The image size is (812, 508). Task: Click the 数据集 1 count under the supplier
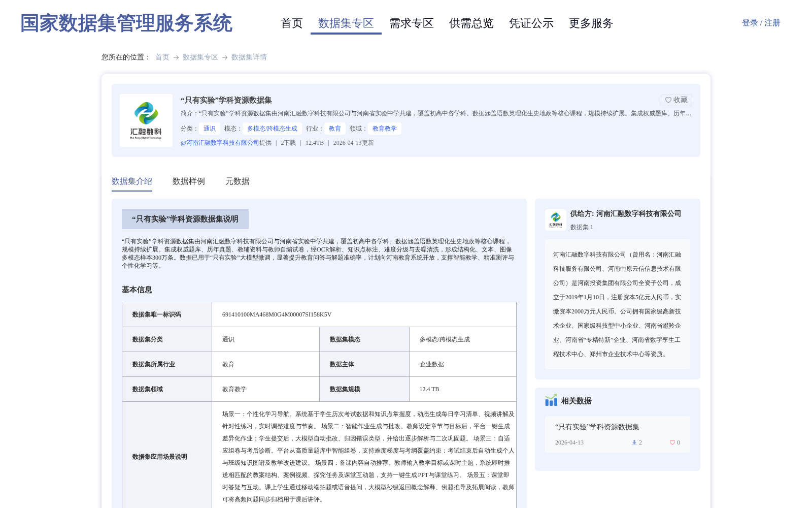582,227
